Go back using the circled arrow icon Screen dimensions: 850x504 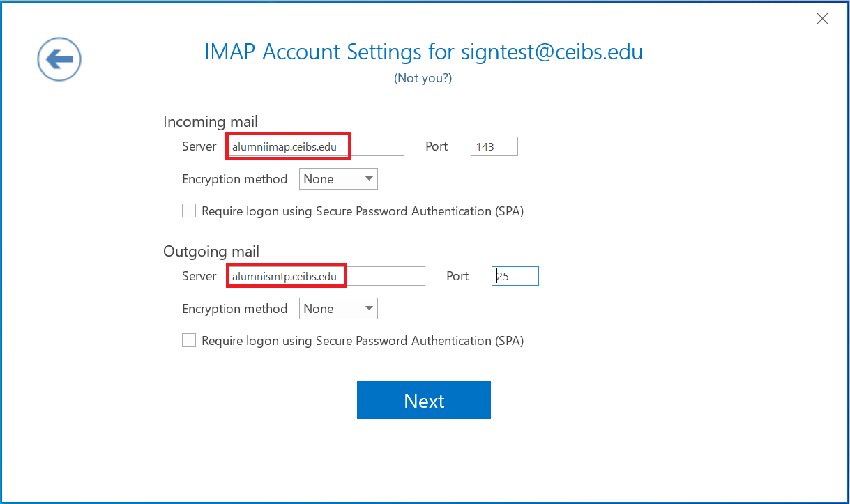click(x=59, y=59)
